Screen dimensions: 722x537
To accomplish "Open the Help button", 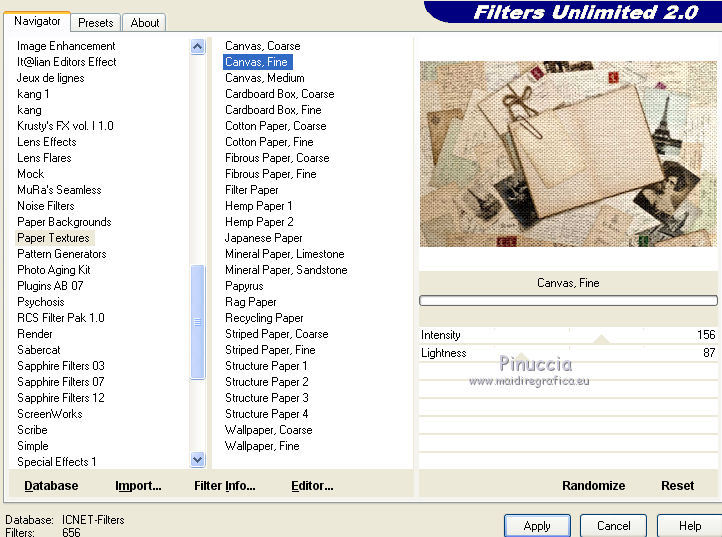I will click(x=689, y=525).
